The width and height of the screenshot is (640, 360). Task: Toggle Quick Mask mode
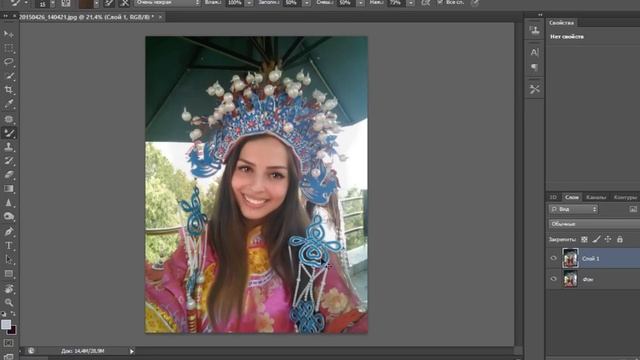[9, 343]
